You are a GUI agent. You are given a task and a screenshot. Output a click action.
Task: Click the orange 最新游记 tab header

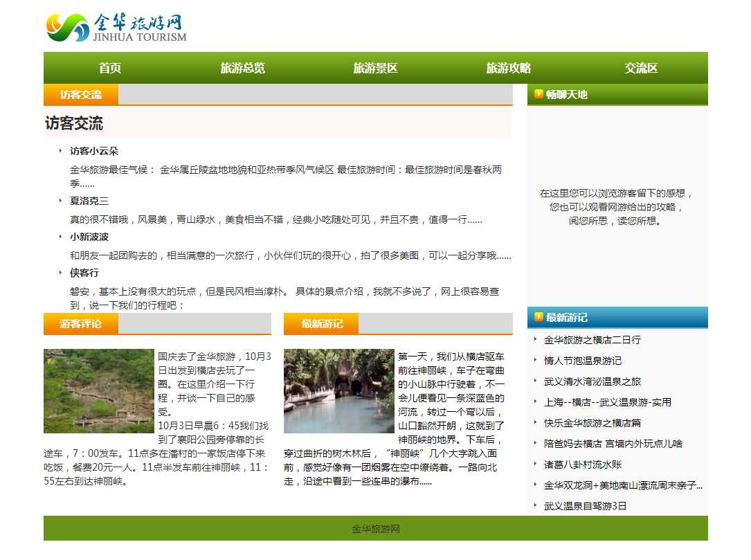321,324
